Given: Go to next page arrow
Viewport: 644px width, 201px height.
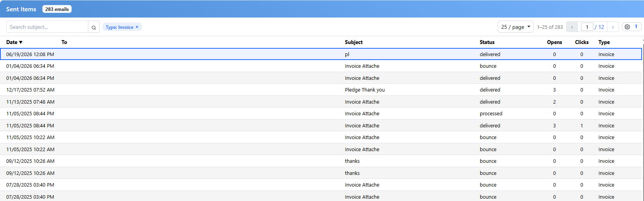Looking at the screenshot, I should 613,27.
